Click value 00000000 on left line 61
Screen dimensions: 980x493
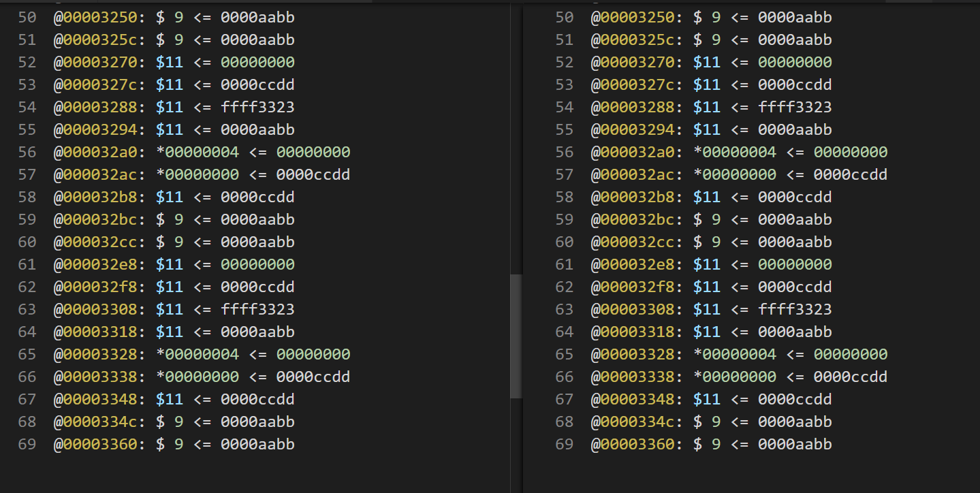click(x=257, y=265)
